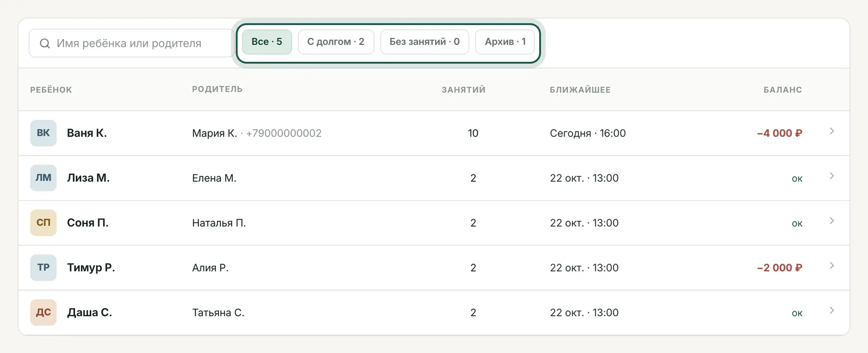Image resolution: width=868 pixels, height=353 pixels.
Task: Click parent name Мария К.
Action: click(214, 133)
